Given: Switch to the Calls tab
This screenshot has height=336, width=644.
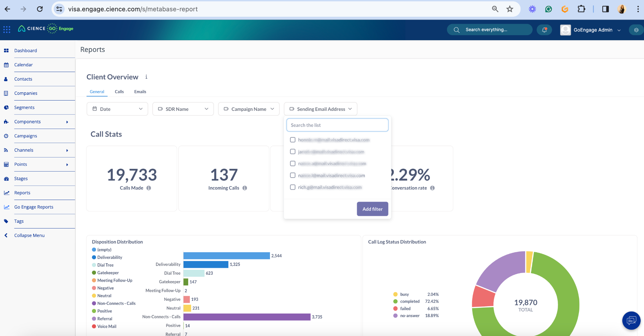Looking at the screenshot, I should pos(119,92).
